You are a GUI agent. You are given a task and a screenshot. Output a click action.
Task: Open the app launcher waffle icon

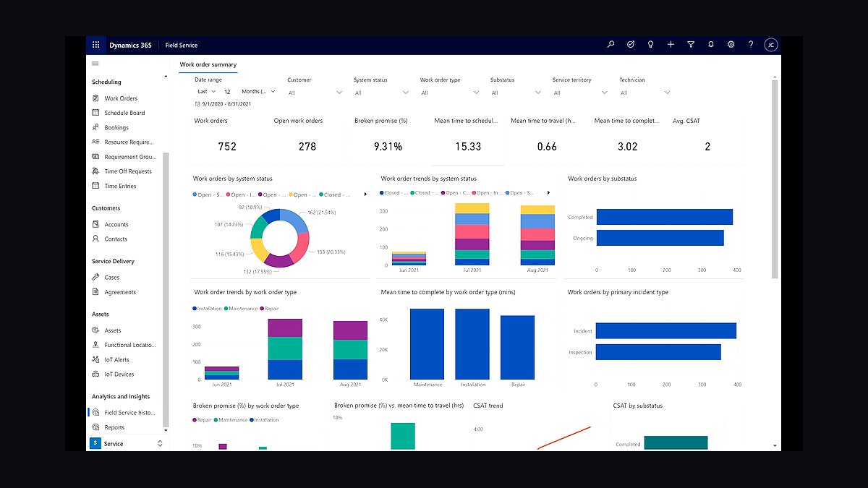95,45
